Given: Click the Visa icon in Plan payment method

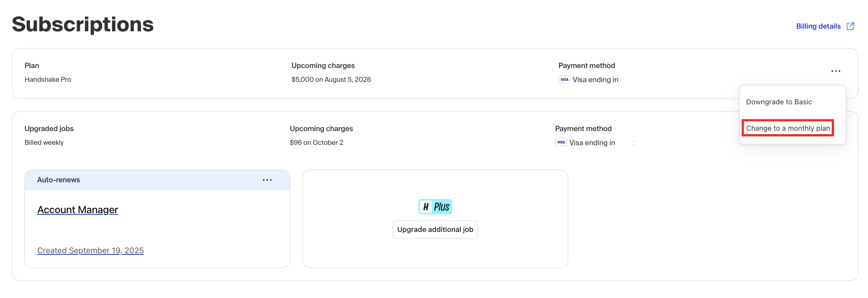Looking at the screenshot, I should [564, 79].
